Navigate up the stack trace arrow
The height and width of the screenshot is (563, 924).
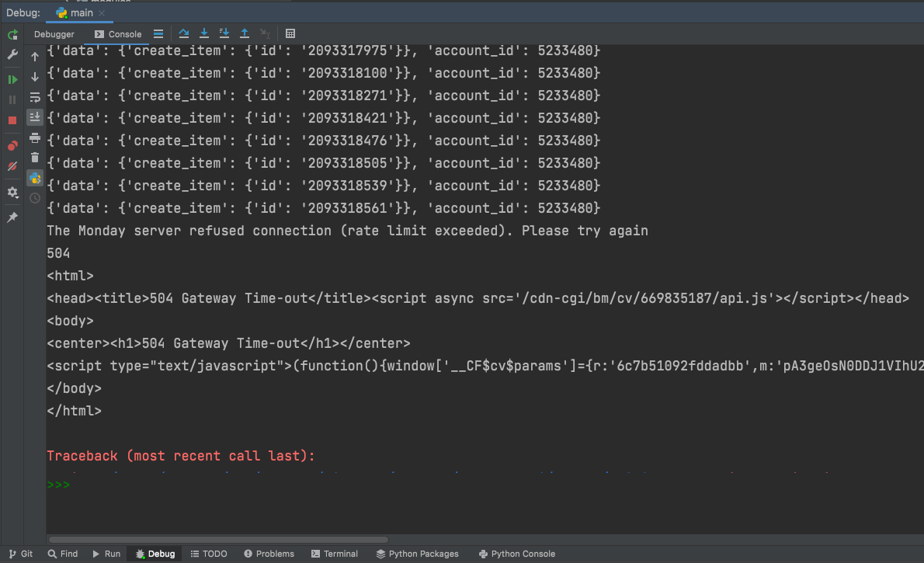pyautogui.click(x=35, y=57)
